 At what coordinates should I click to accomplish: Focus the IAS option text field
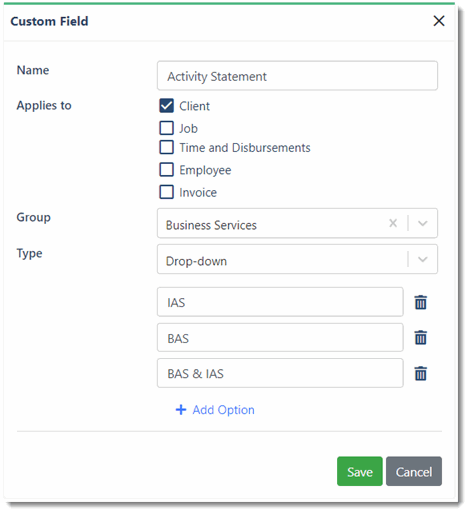280,302
